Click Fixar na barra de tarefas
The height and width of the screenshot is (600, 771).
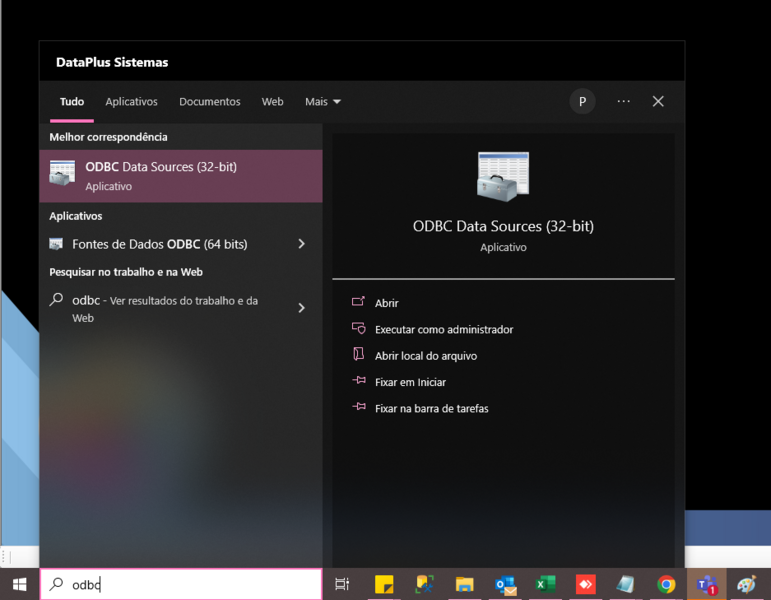[x=420, y=408]
